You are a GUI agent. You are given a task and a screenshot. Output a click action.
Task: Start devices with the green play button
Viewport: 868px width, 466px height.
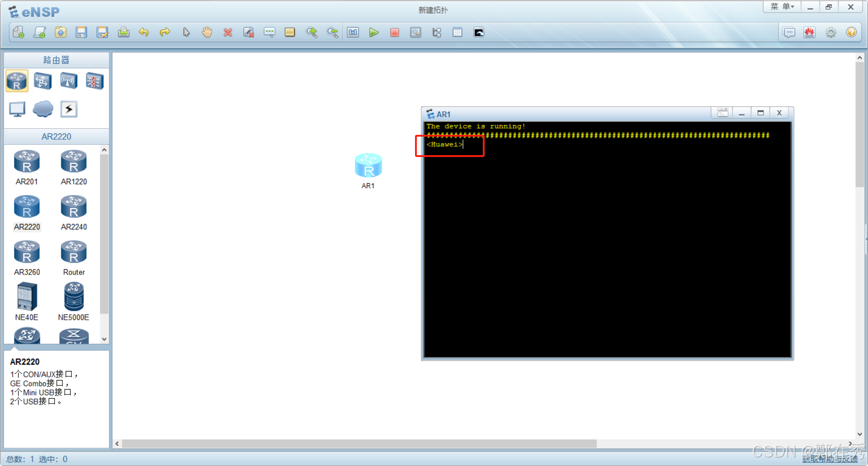click(x=374, y=33)
